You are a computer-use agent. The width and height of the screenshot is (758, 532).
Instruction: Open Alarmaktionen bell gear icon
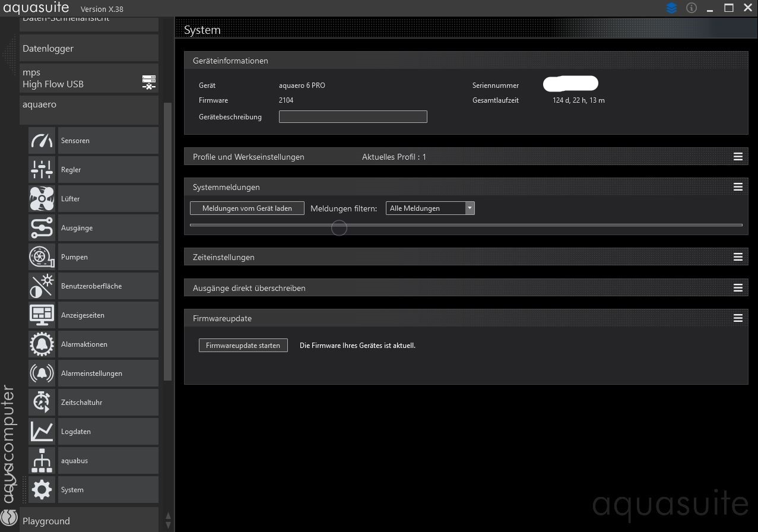point(42,344)
